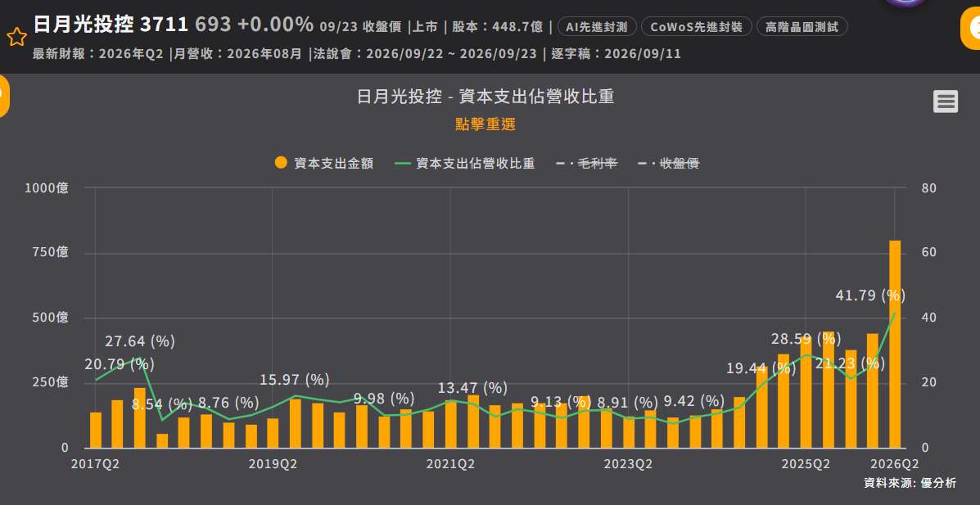Toggle the 資本支出佔營收比重 legend series
The width and height of the screenshot is (980, 505).
click(465, 163)
